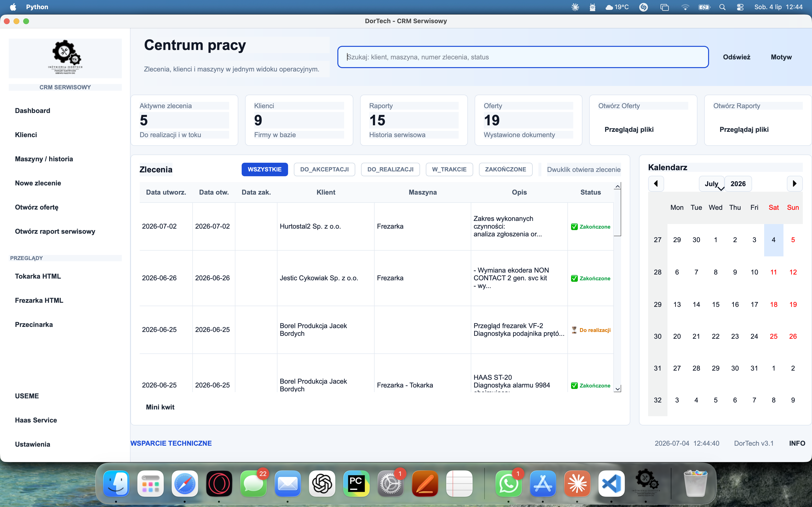The height and width of the screenshot is (507, 812).
Task: Click the search field for clients and orders
Action: pos(523,57)
